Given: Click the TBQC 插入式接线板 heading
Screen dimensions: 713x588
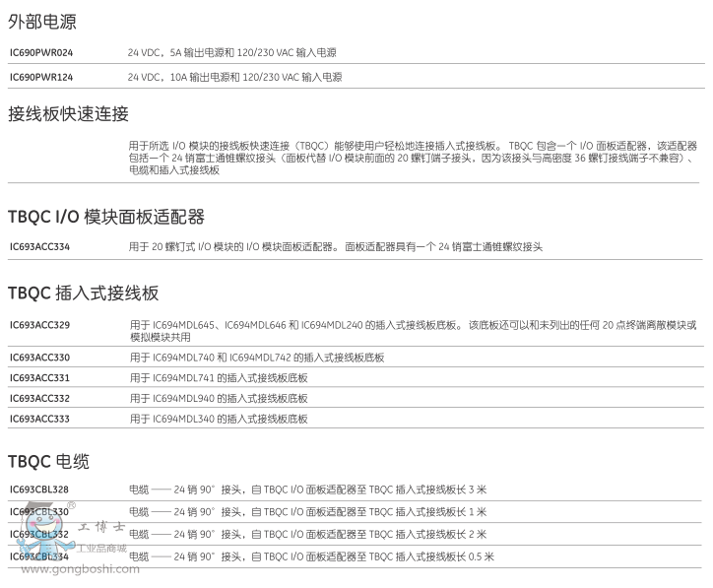Looking at the screenshot, I should pos(83,294).
